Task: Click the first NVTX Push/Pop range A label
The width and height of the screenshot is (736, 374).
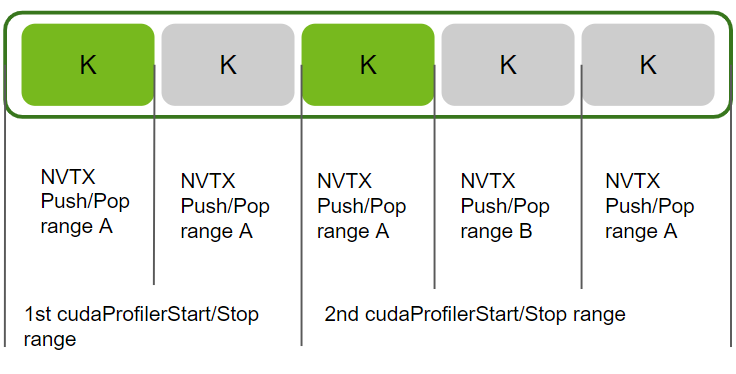Action: coord(85,202)
